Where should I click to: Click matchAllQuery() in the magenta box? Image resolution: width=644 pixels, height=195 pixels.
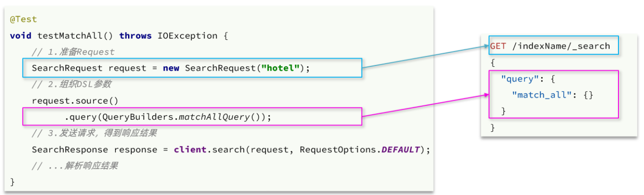[x=221, y=117]
